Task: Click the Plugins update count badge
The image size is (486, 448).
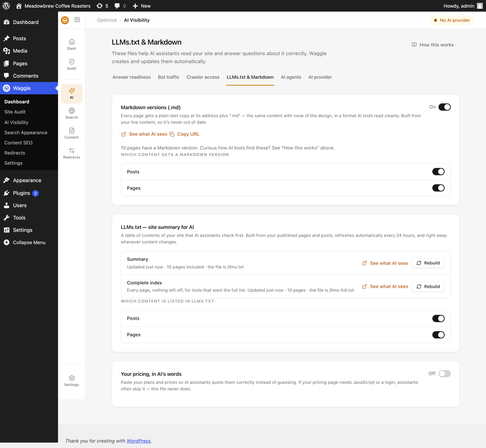Action: coord(35,193)
